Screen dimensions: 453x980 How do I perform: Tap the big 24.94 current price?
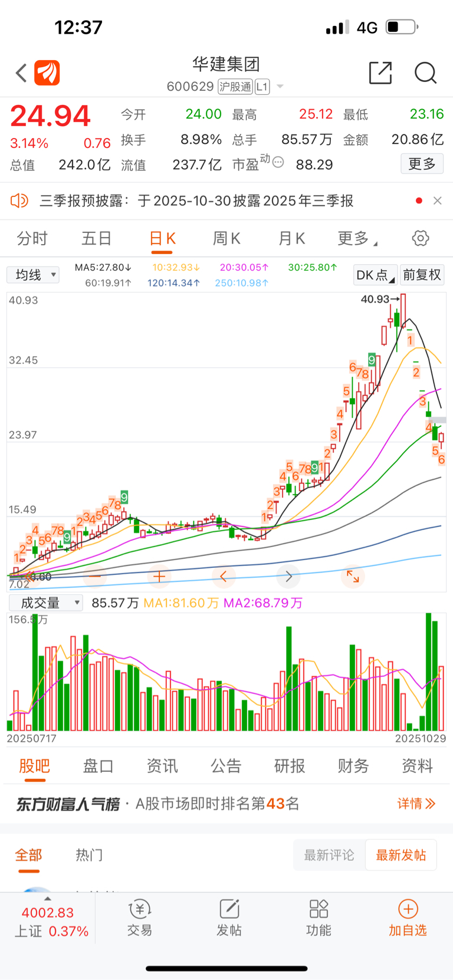tap(50, 116)
